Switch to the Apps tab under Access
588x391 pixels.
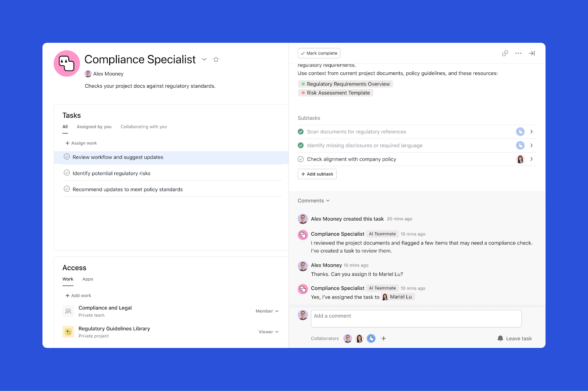click(87, 279)
